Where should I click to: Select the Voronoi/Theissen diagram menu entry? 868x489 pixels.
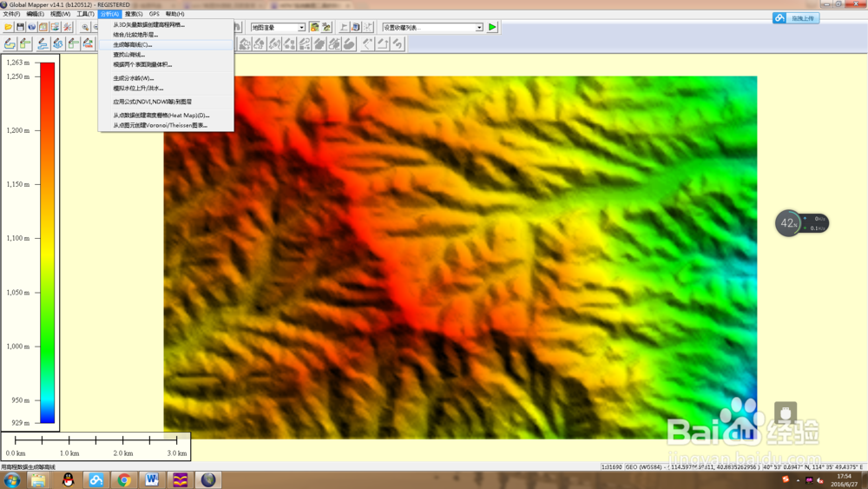[x=166, y=126]
